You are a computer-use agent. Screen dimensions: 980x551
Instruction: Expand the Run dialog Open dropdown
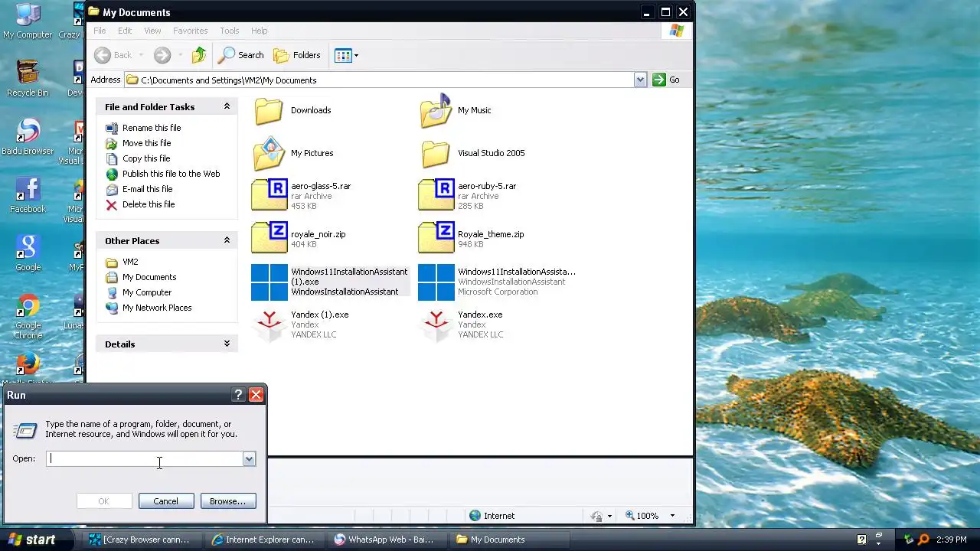(249, 458)
